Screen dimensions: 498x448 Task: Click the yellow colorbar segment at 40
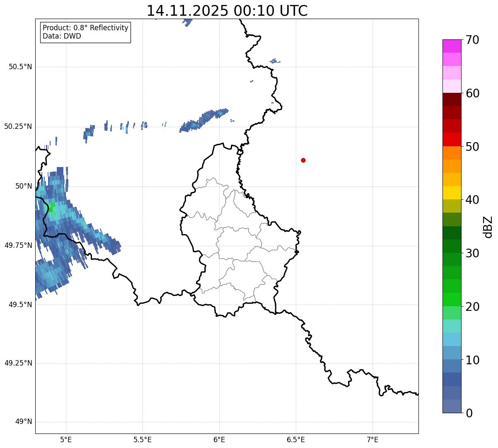[452, 193]
